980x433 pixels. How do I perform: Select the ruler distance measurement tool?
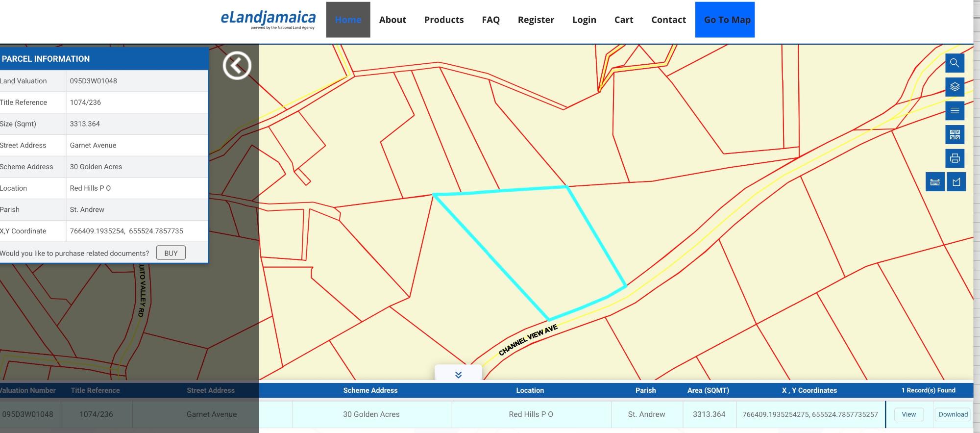(935, 182)
